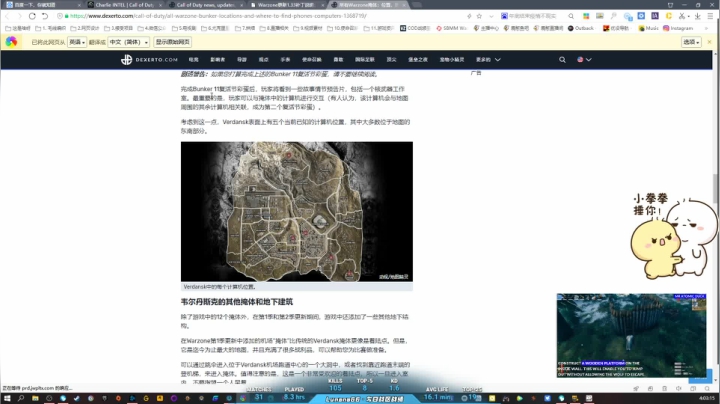Open the browser hamburger menu
This screenshot has height=404, width=720.
[710, 16]
